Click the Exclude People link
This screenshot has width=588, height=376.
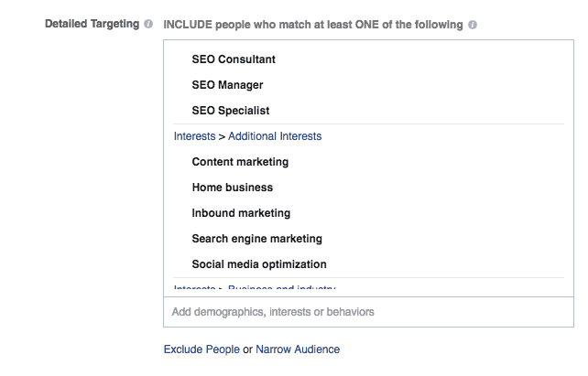[201, 349]
